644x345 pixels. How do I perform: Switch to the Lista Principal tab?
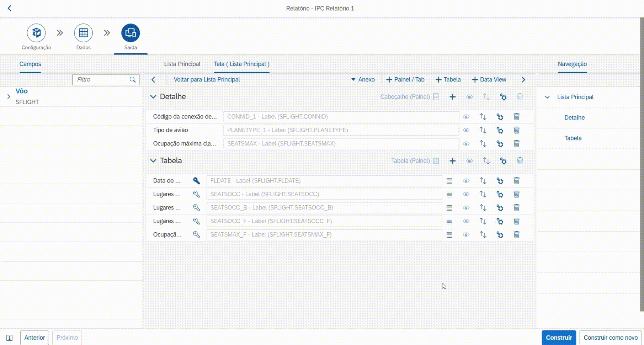pos(182,64)
